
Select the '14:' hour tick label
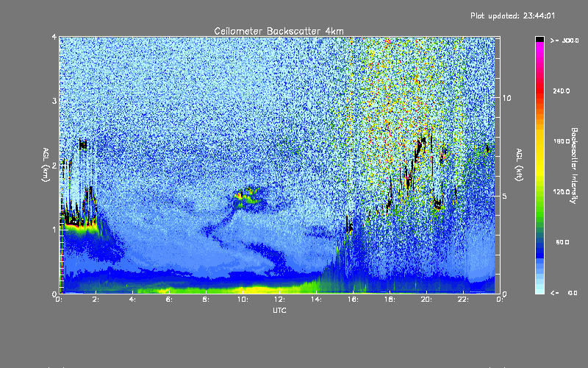tap(316, 300)
